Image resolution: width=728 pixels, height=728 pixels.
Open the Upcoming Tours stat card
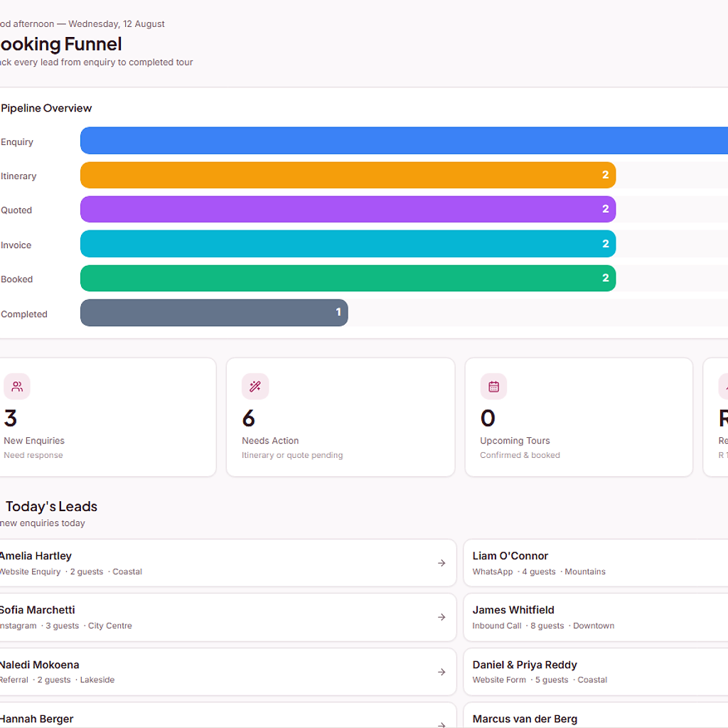(x=579, y=417)
